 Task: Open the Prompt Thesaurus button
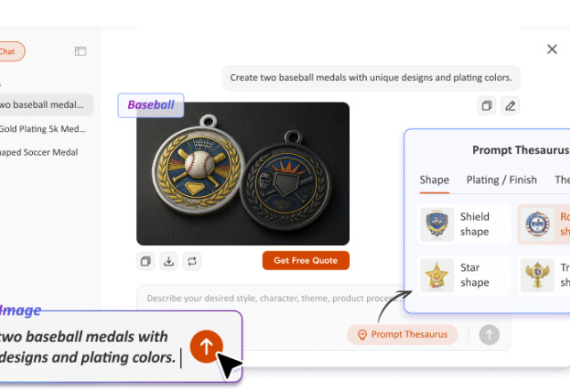tap(403, 335)
